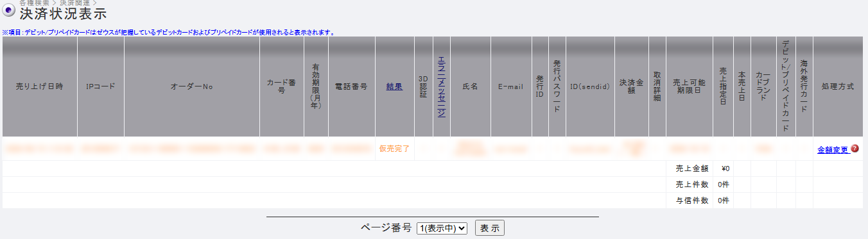Viewport: 868px width, 239px height.
Task: Click the 与信件数 summary label
Action: (691, 201)
